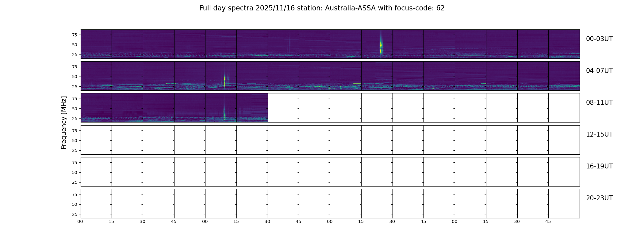Click the first 45 tick on the time axis

click(174, 221)
